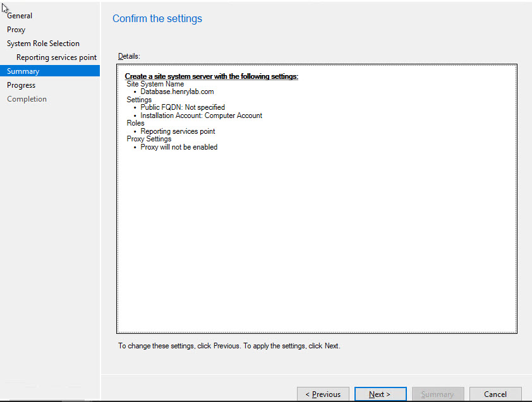This screenshot has height=402, width=532.
Task: Click the disabled Summary button at bottom
Action: (x=437, y=394)
